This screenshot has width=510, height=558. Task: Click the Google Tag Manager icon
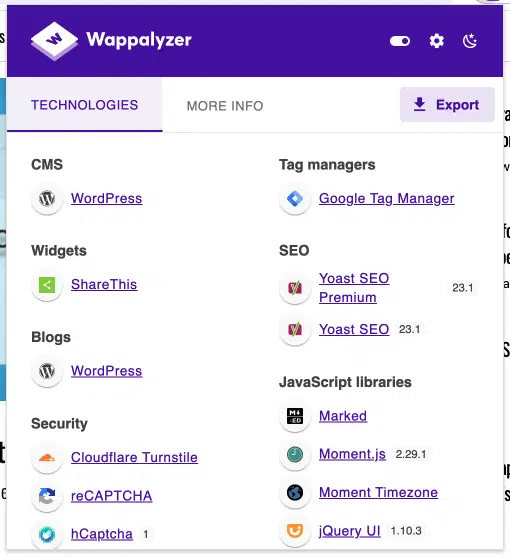coord(295,198)
